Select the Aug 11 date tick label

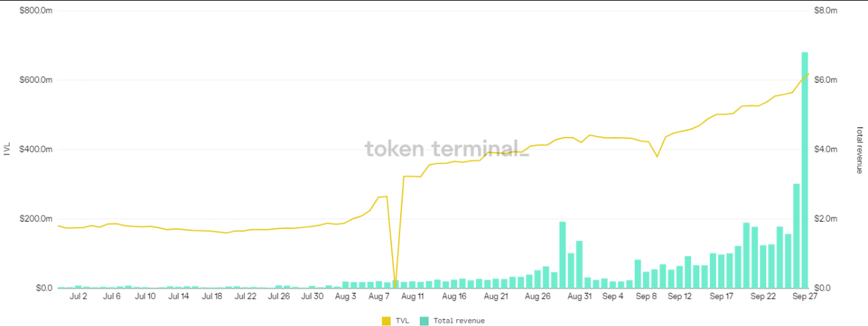point(412,296)
